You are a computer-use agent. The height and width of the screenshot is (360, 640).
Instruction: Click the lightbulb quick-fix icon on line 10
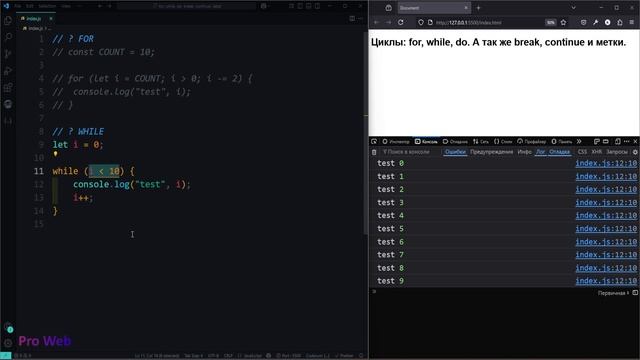(55, 154)
